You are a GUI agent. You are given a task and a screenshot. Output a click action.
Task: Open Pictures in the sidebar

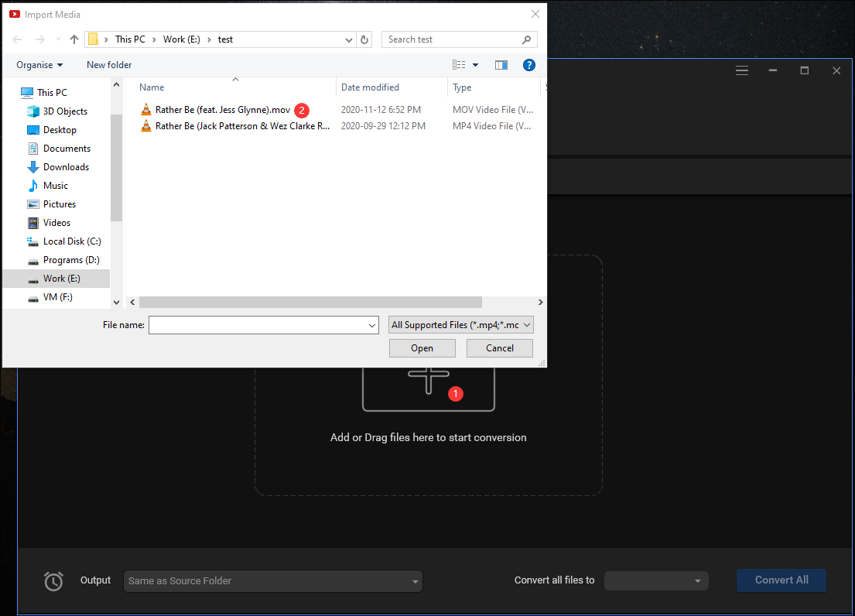coord(52,204)
